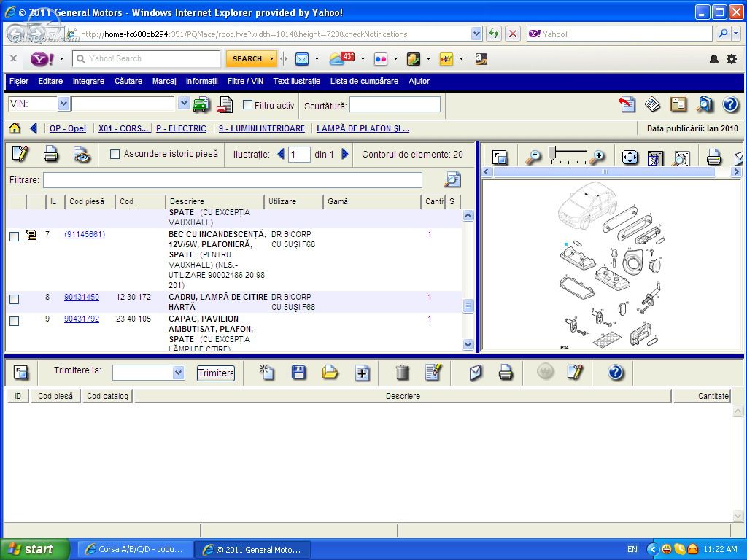Click the Windows start button

(35, 550)
